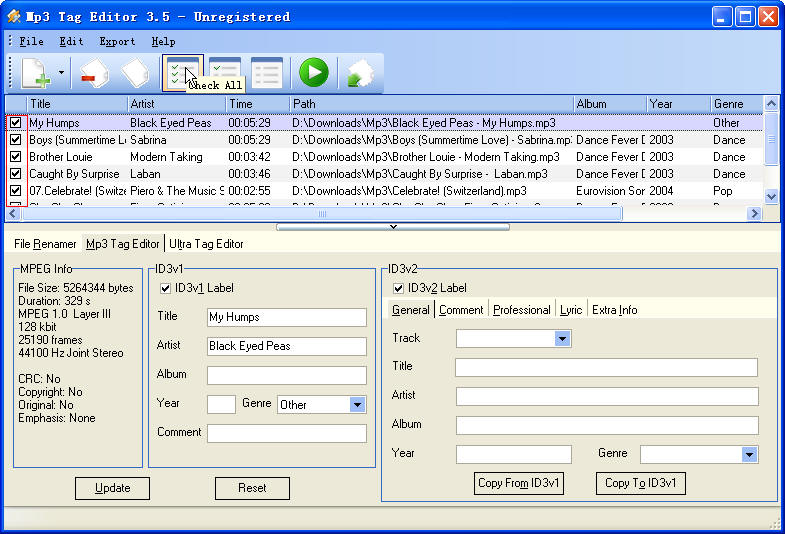Click the Add File toolbar icon

pyautogui.click(x=36, y=73)
